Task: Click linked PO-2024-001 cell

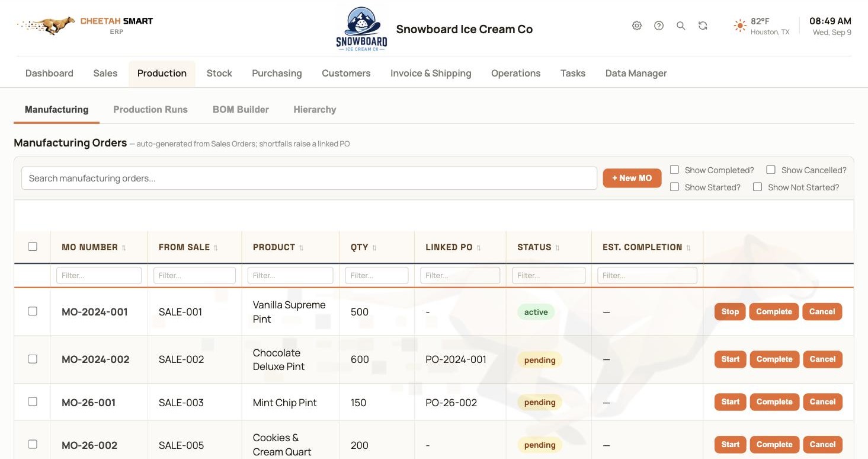Action: [456, 359]
